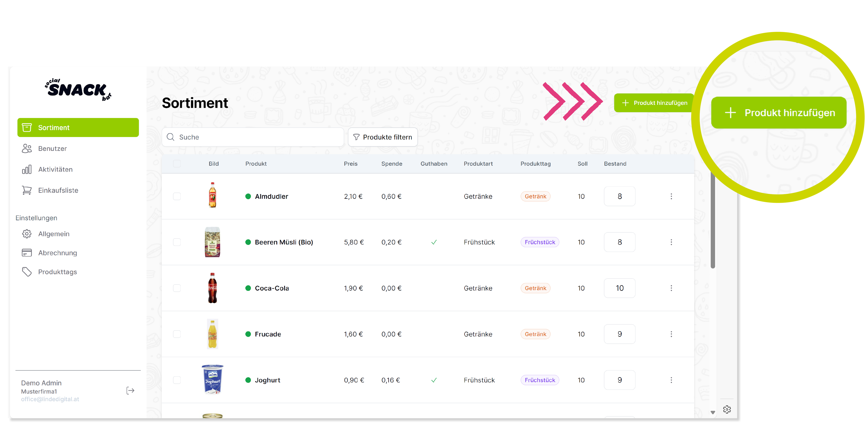This screenshot has height=434, width=868.
Task: Click the Bestand column header
Action: click(615, 163)
